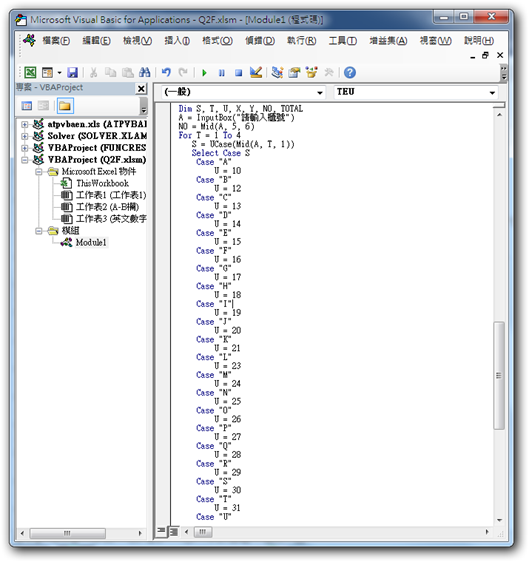
Task: Select ThisWorkbook in project tree
Action: [102, 184]
